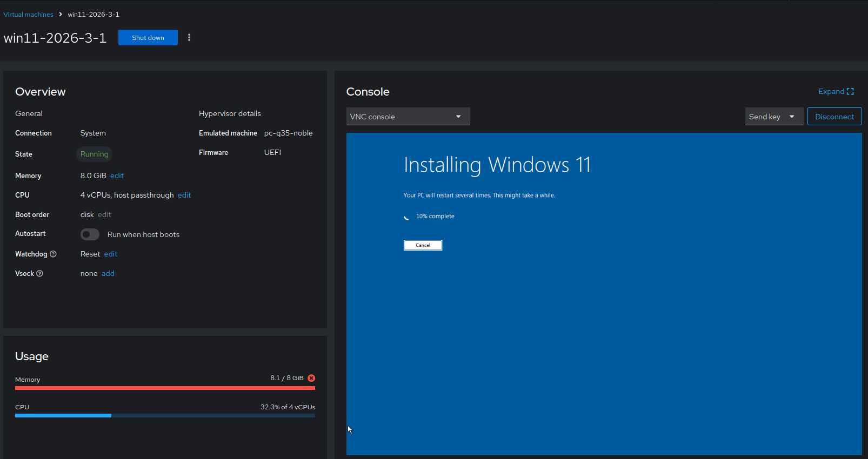Click the 4 vCPUs, host passthrough value
Image resolution: width=868 pixels, height=459 pixels.
127,195
